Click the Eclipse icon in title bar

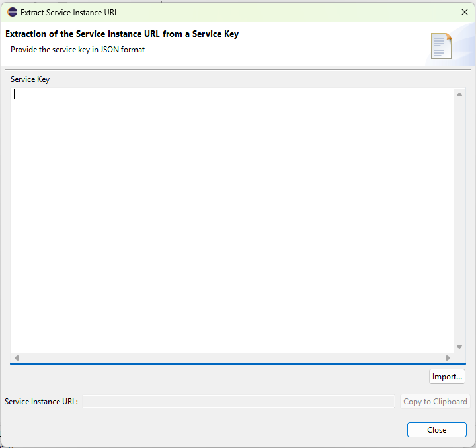12,12
